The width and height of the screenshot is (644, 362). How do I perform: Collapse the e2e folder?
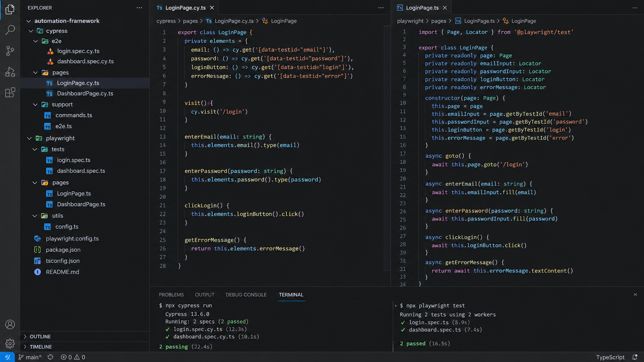click(x=36, y=41)
